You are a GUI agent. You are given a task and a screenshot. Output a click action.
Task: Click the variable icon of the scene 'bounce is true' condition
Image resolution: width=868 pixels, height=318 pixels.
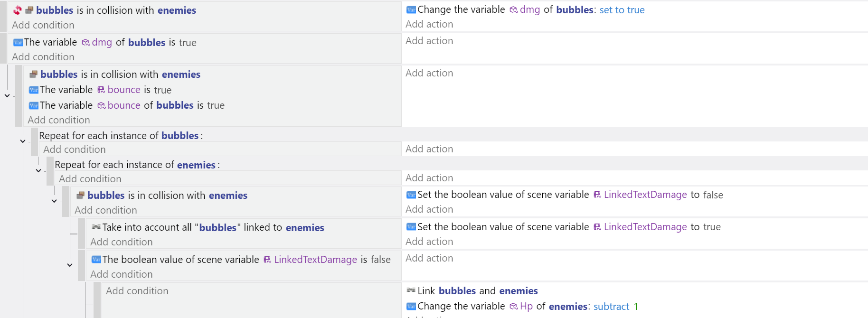pyautogui.click(x=34, y=90)
